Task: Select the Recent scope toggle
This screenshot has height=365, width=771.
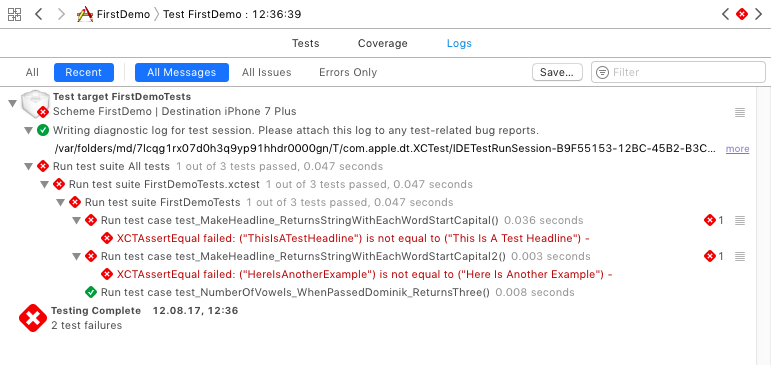Action: point(84,72)
